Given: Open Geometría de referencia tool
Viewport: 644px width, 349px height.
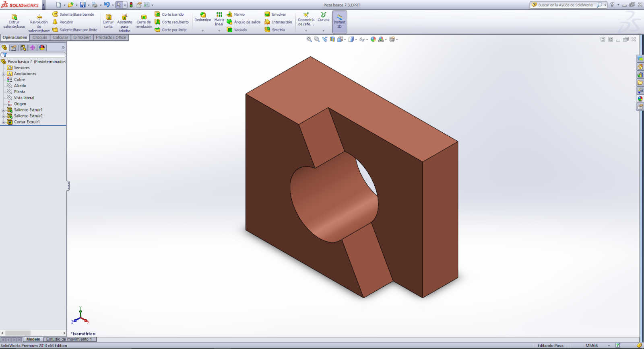Looking at the screenshot, I should click(x=306, y=19).
